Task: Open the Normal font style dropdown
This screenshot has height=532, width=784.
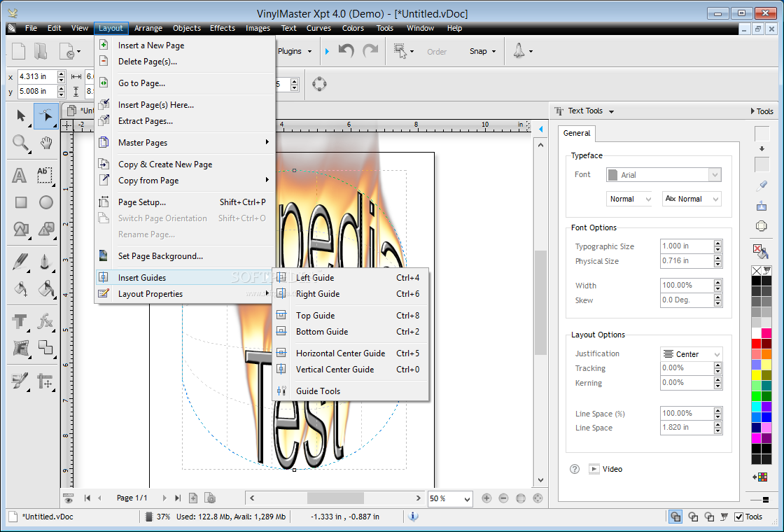Action: 629,199
